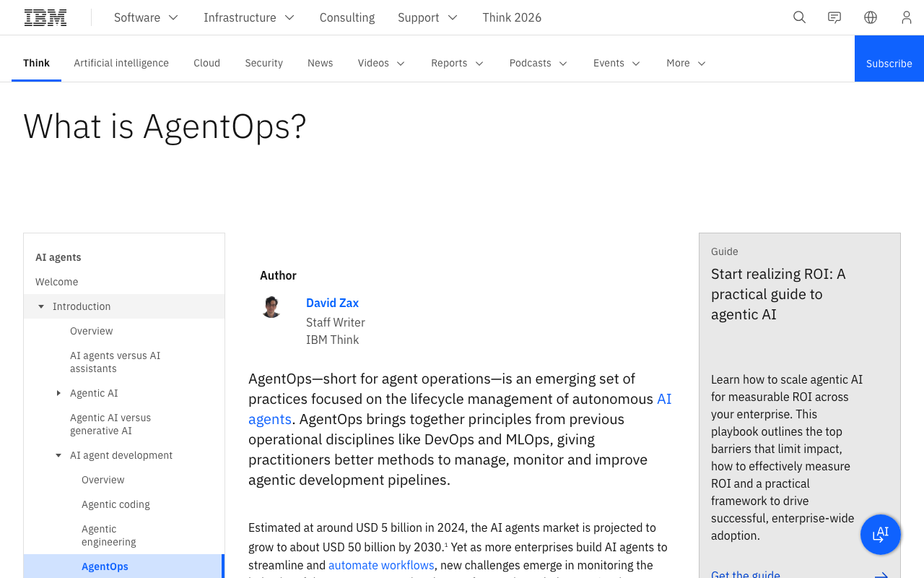Screen dimensions: 924x578
Task: Go to the Security tab
Action: click(263, 63)
